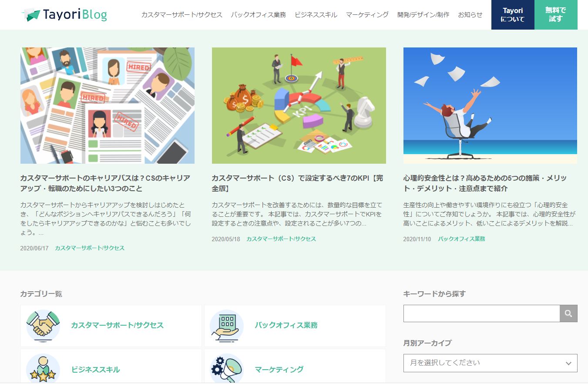Click the search magnifier button
588x384 pixels.
tap(568, 313)
